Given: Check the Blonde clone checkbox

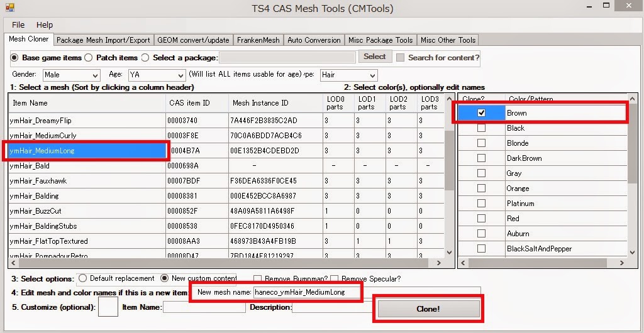Looking at the screenshot, I should 481,143.
